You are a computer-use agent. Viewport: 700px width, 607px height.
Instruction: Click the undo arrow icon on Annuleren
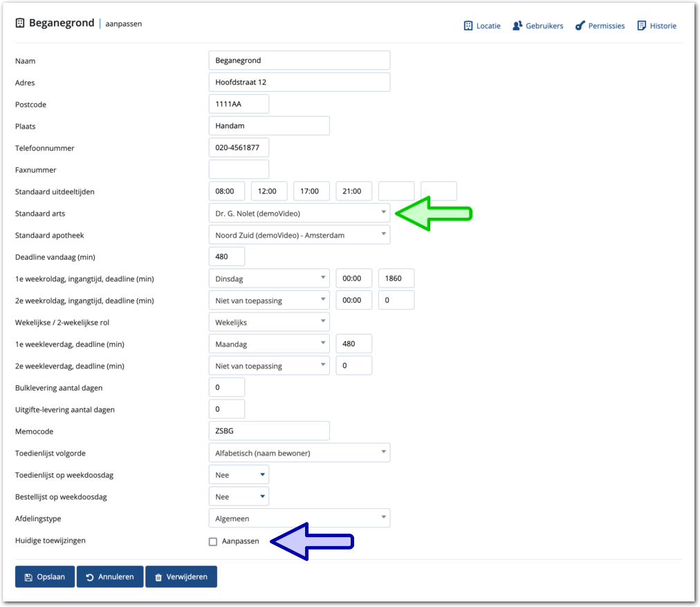(90, 577)
